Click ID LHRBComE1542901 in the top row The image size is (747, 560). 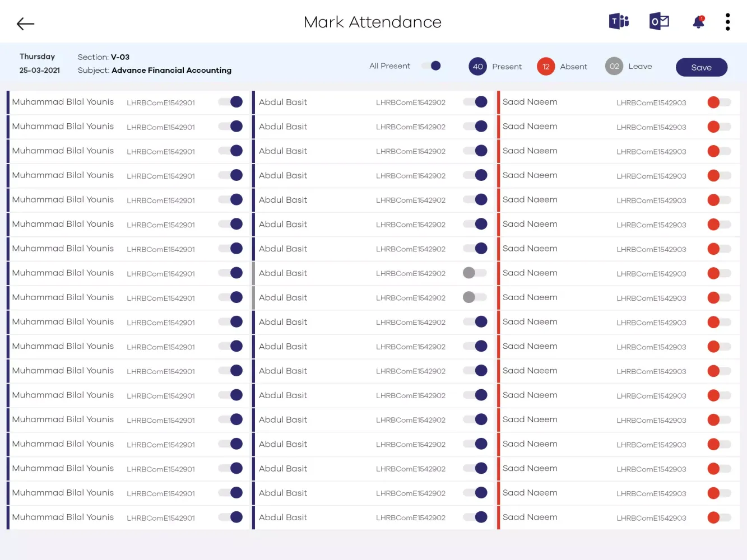point(161,103)
